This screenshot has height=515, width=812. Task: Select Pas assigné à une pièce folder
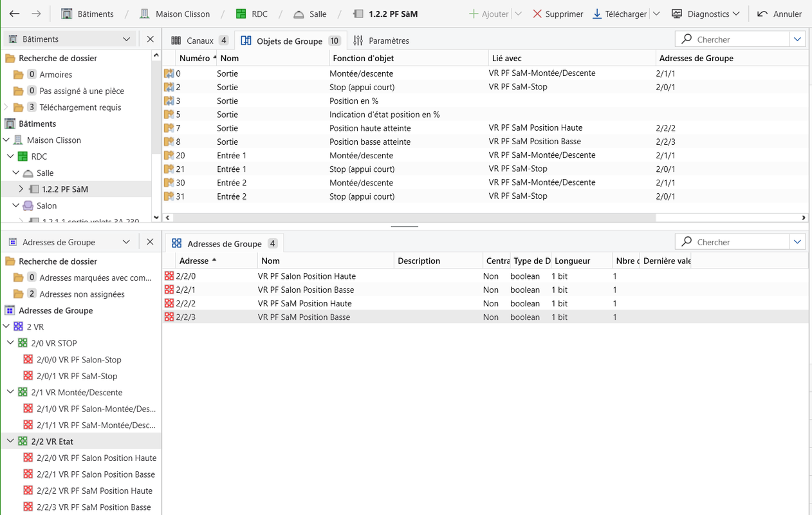coord(82,91)
